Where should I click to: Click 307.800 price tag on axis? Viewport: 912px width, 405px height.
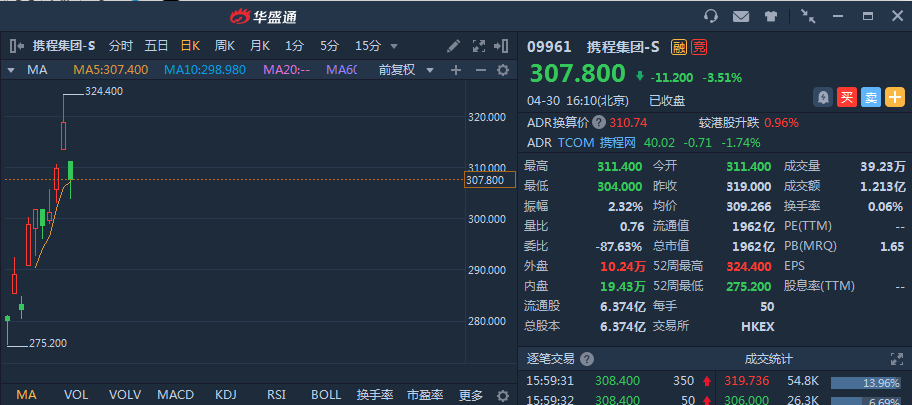click(x=490, y=180)
